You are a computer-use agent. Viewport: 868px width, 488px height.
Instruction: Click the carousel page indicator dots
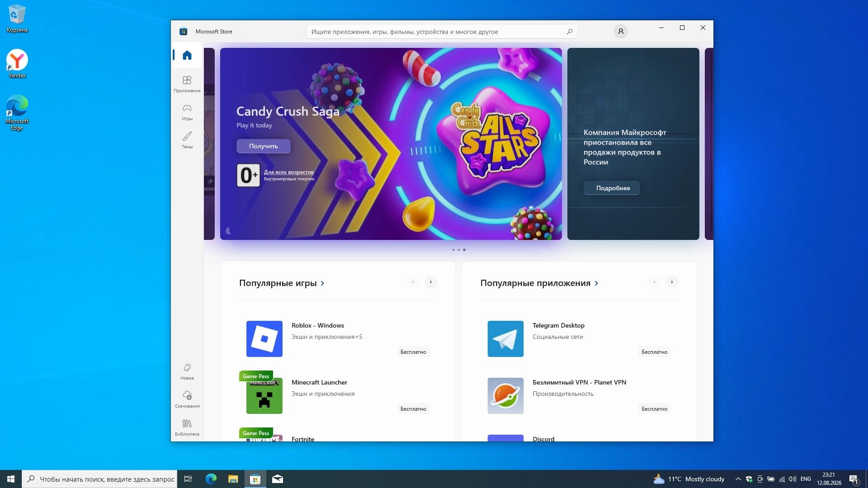click(x=459, y=250)
